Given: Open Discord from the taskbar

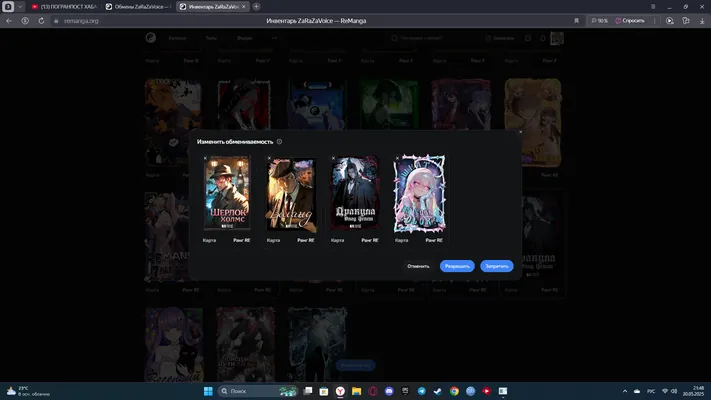Looking at the screenshot, I should coord(389,391).
